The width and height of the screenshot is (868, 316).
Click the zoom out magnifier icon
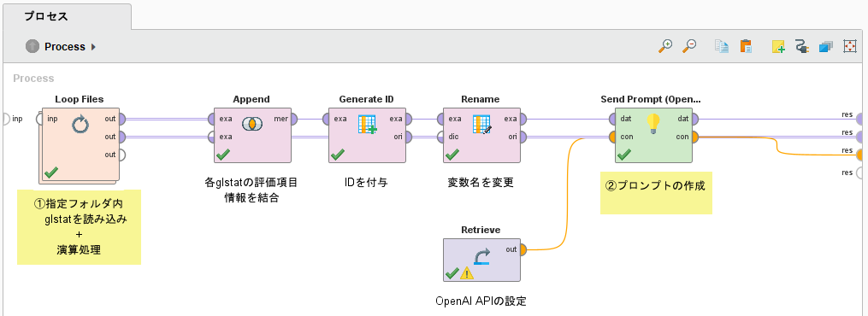point(688,46)
